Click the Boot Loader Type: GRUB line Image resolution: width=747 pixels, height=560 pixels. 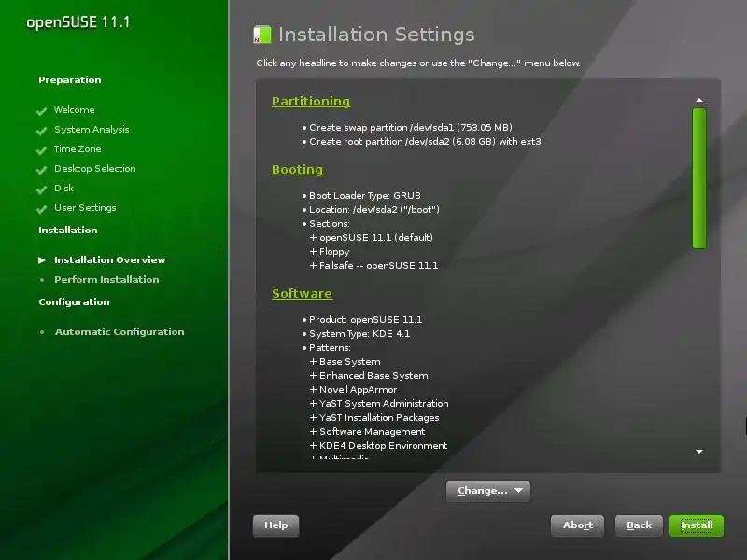tap(361, 196)
